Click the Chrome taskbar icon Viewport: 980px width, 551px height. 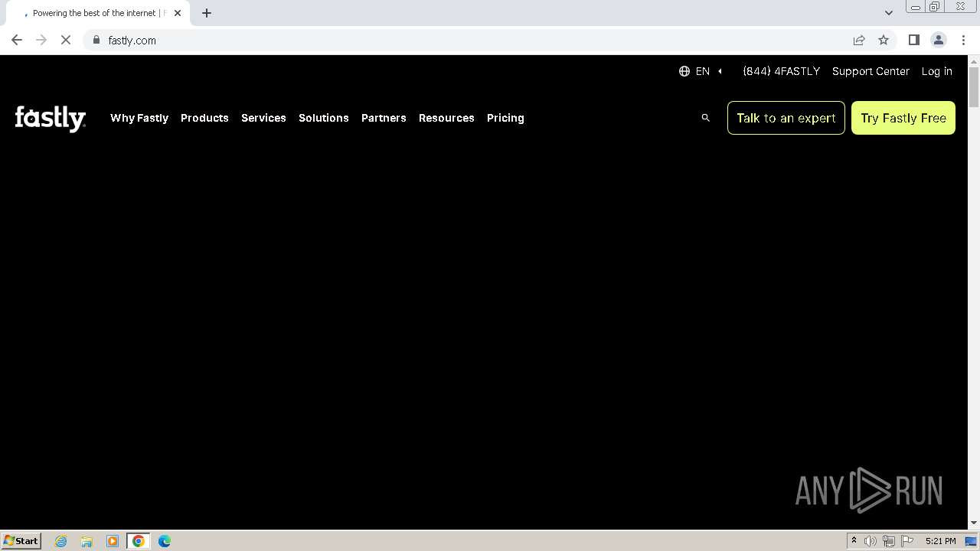[x=139, y=541]
